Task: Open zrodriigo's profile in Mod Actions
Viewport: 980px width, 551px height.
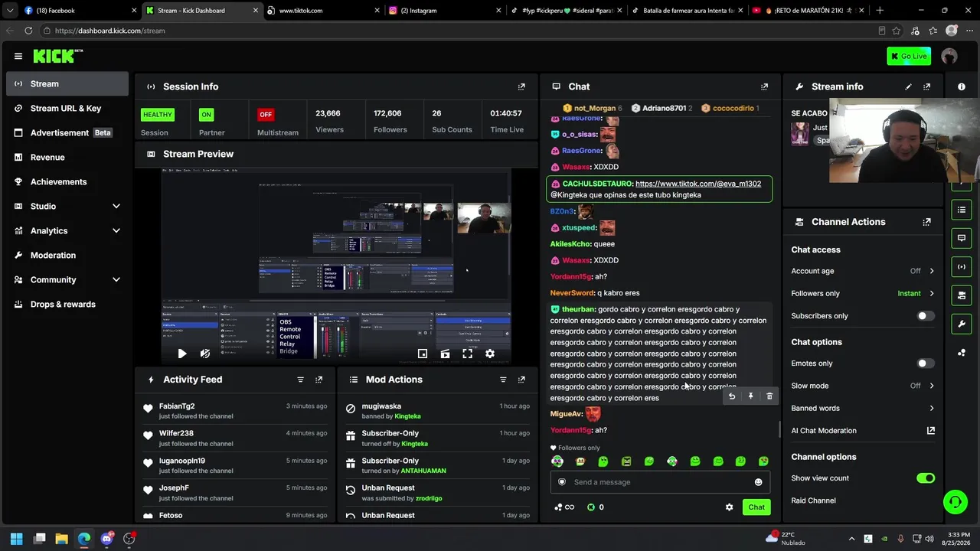Action: [x=429, y=498]
